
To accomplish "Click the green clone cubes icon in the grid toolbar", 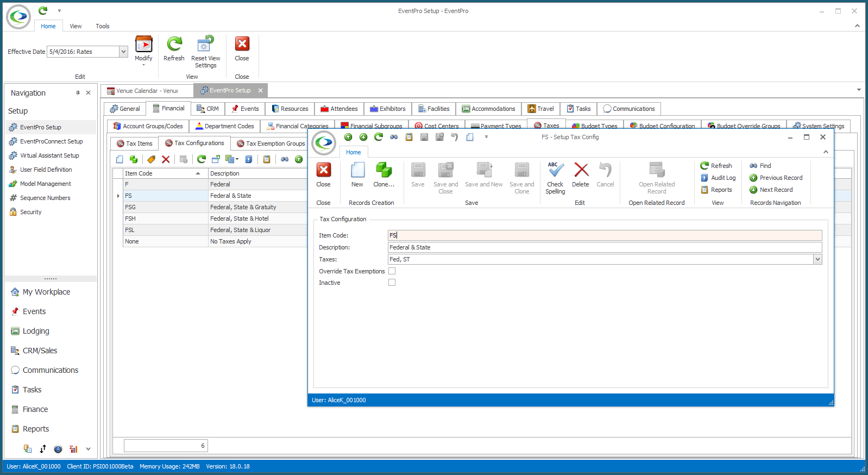I will coord(134,159).
